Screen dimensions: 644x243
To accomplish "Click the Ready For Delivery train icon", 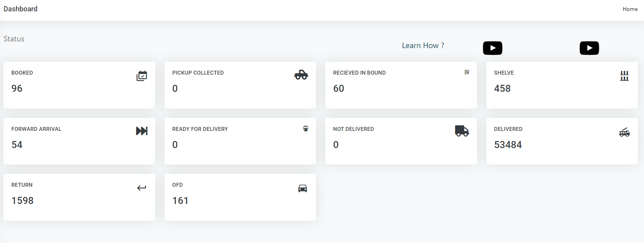I will point(306,129).
